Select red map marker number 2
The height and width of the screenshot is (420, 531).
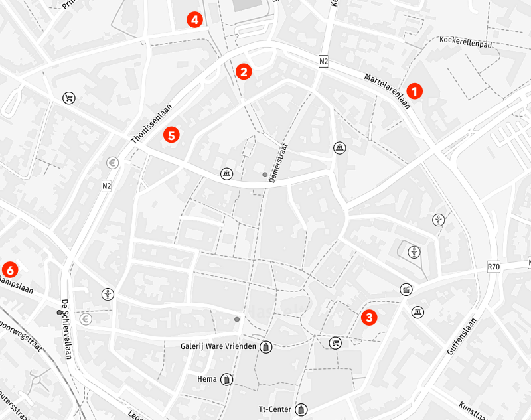pyautogui.click(x=244, y=72)
